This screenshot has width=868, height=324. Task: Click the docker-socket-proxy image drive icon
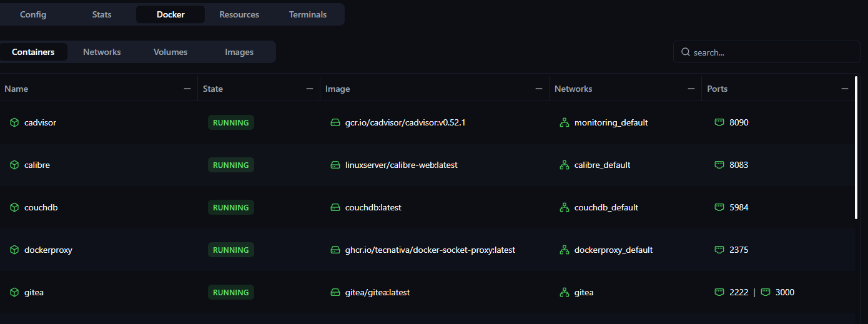click(x=335, y=250)
